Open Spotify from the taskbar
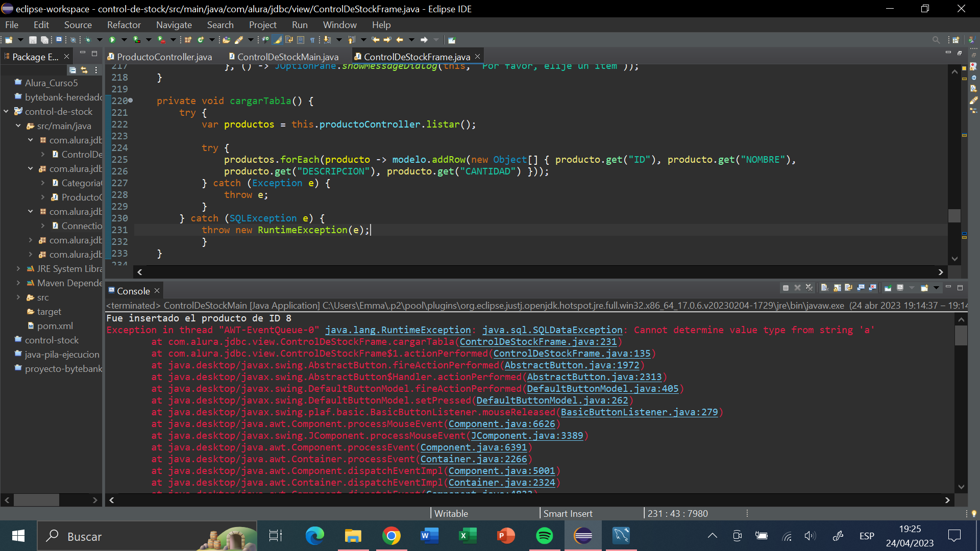This screenshot has height=551, width=980. (545, 536)
